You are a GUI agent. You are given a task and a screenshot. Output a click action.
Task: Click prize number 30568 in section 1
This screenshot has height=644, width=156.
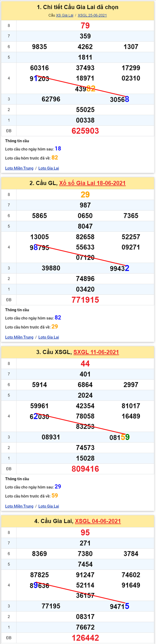(120, 99)
